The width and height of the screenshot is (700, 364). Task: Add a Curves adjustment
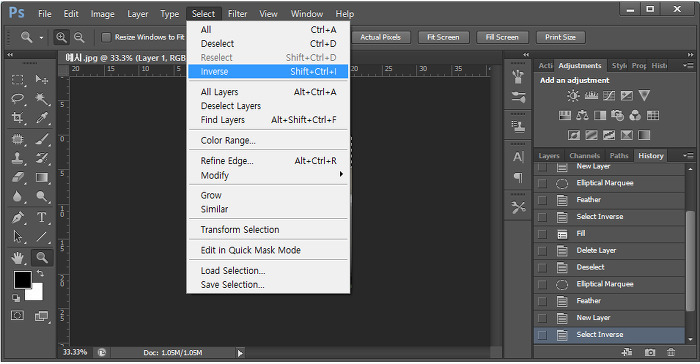pos(609,96)
